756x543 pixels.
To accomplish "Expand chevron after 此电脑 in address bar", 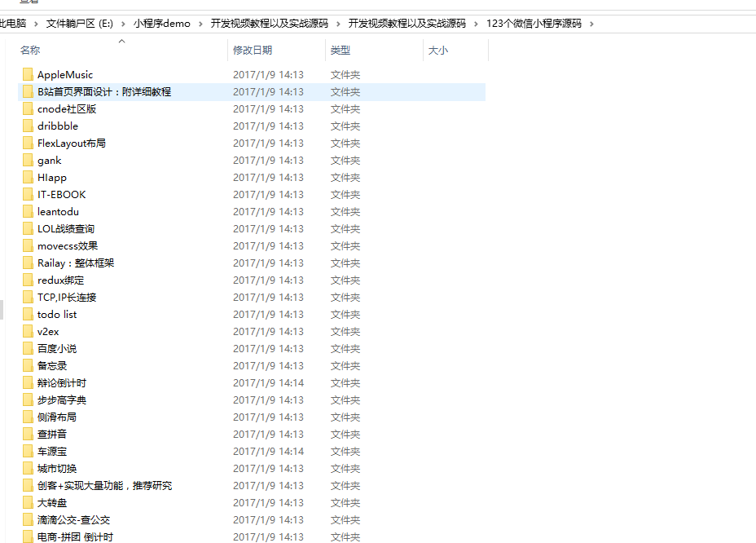I will [x=36, y=24].
